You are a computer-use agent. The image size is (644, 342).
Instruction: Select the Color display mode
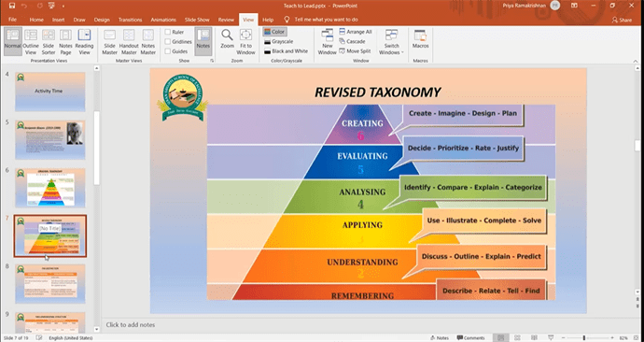click(x=274, y=32)
